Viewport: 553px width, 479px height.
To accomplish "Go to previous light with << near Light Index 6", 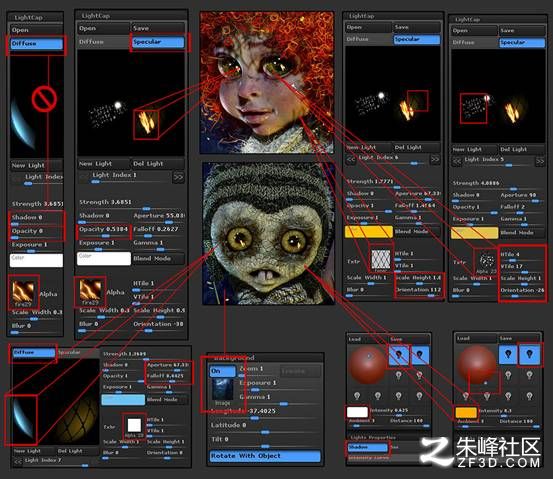I will point(351,159).
